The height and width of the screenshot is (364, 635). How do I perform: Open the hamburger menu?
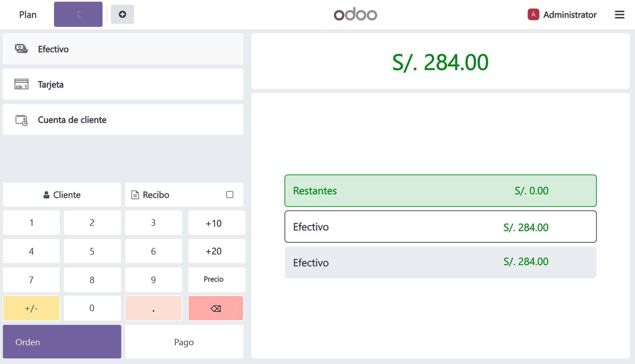click(619, 15)
